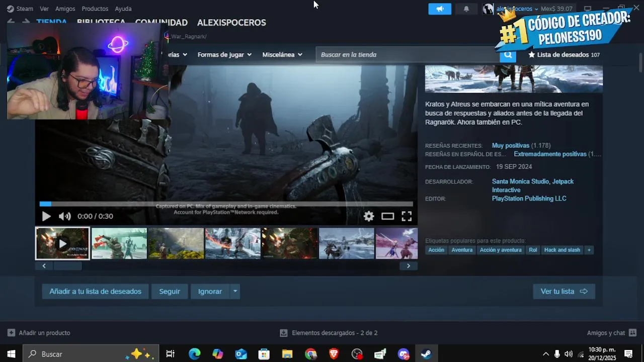
Task: Open the Productos menu
Action: coord(95,9)
